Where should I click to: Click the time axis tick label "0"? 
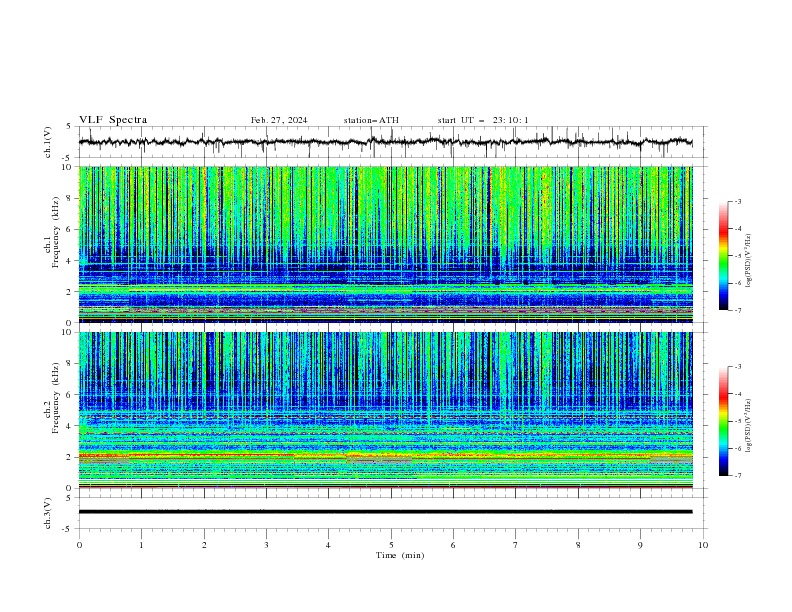tap(79, 545)
